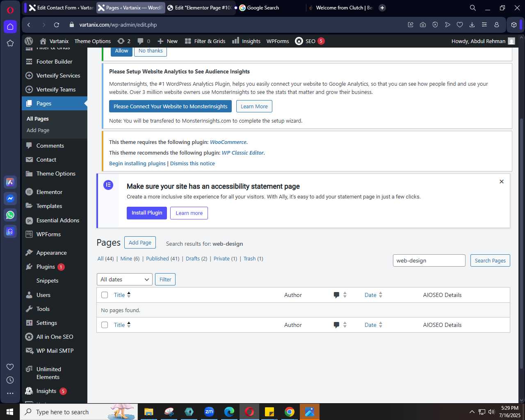This screenshot has height=420, width=525.
Task: Show Published (41) pages
Action: (x=162, y=259)
